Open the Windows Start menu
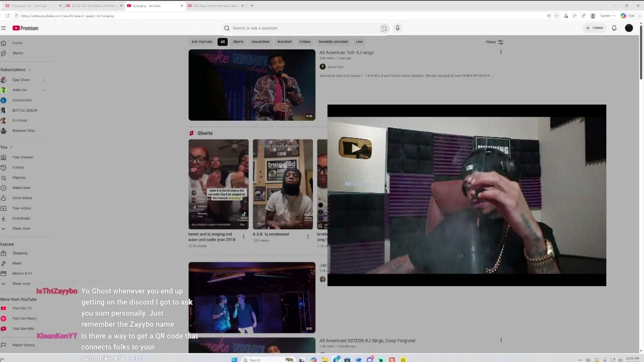Screen dimensions: 644x362 tap(234, 359)
